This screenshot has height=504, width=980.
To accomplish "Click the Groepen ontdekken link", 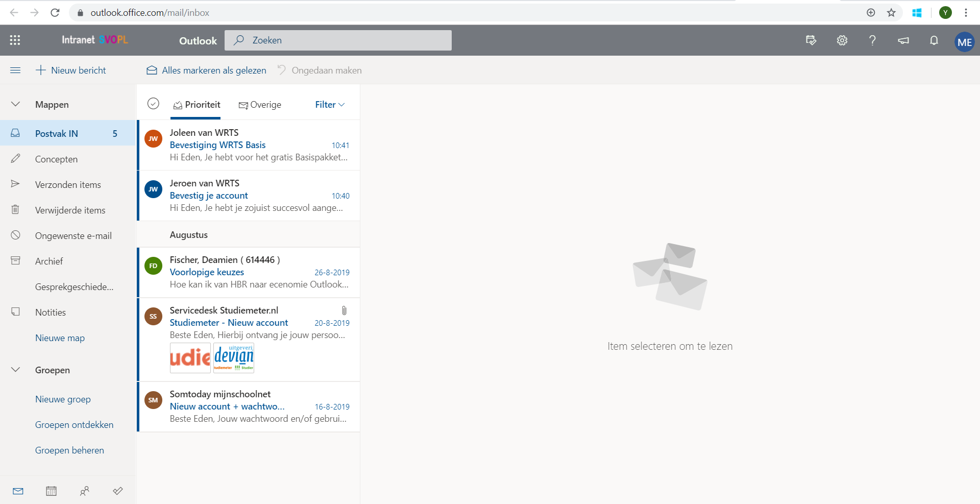I will coord(74,424).
